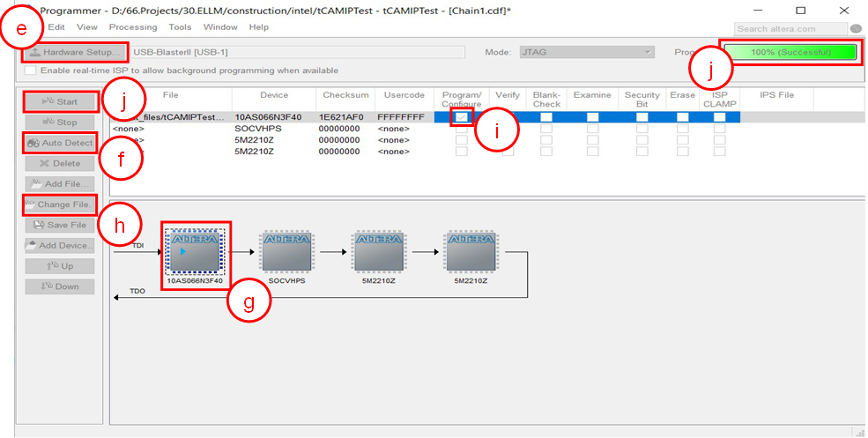The height and width of the screenshot is (438, 868).
Task: Click the Hardware Setup button
Action: [x=75, y=52]
